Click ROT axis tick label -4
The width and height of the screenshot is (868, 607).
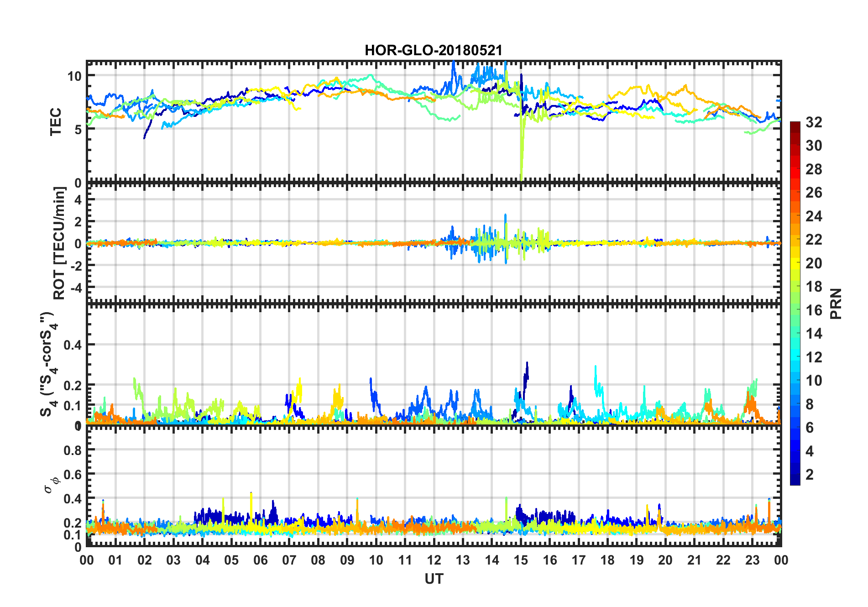tap(76, 288)
